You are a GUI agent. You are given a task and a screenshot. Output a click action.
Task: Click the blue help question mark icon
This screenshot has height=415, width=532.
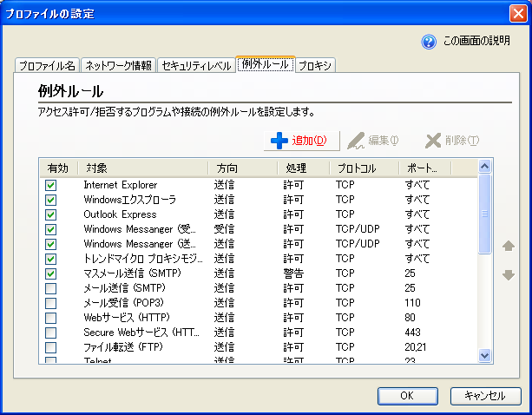coord(429,42)
